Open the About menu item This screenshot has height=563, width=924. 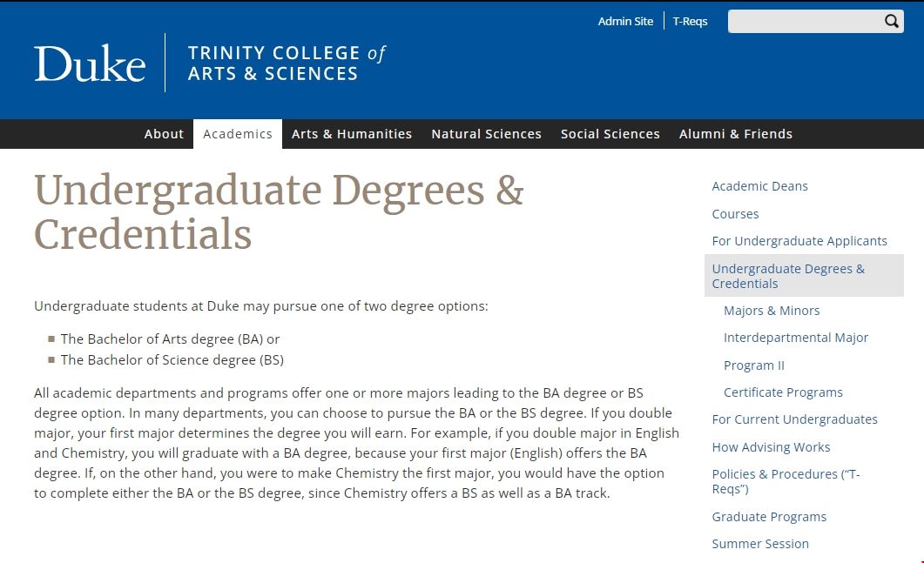point(164,133)
